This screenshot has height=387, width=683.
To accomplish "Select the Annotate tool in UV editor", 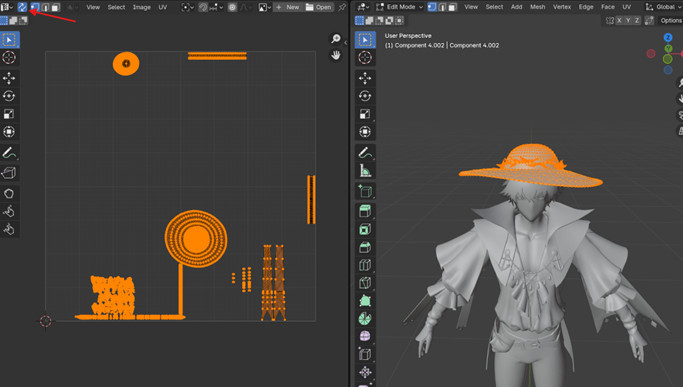I will coord(9,153).
